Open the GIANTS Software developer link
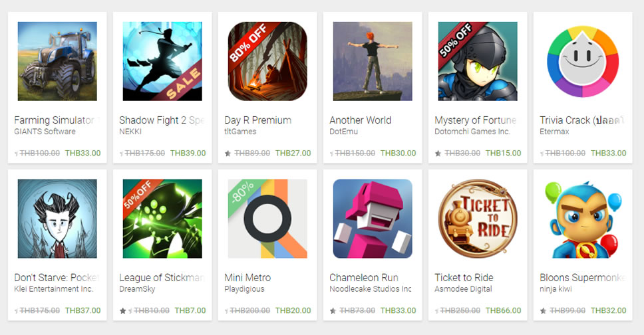644x335 pixels. pyautogui.click(x=45, y=132)
